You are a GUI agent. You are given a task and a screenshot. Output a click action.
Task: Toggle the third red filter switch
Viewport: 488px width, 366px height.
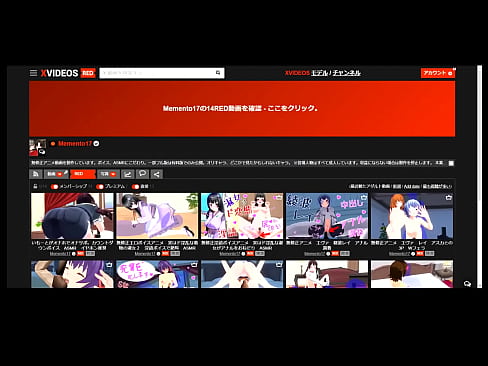pyautogui.click(x=135, y=187)
